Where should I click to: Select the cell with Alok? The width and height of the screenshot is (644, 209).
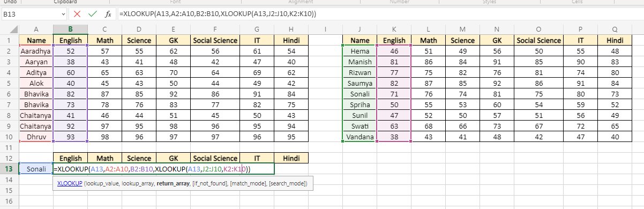coord(36,83)
